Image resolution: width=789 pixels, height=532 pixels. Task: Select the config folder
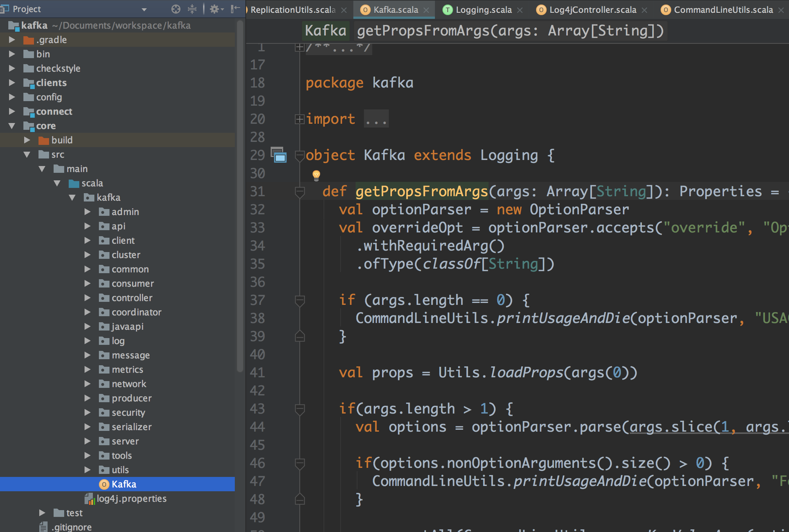(117, 97)
